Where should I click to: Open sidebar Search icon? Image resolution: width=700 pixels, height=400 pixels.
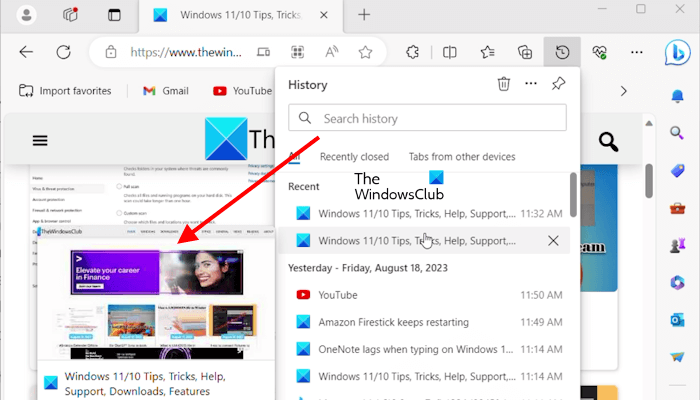[677, 133]
